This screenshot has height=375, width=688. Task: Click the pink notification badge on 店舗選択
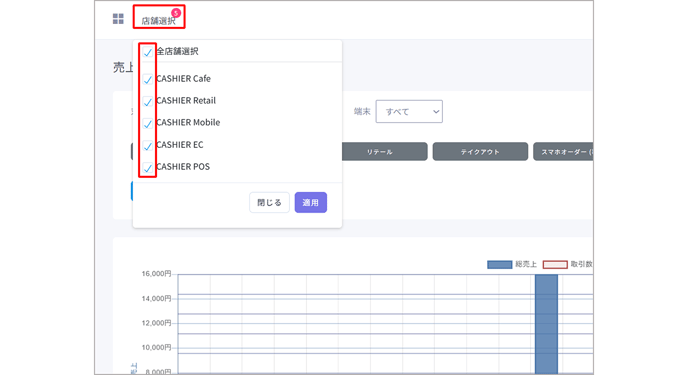(x=176, y=13)
